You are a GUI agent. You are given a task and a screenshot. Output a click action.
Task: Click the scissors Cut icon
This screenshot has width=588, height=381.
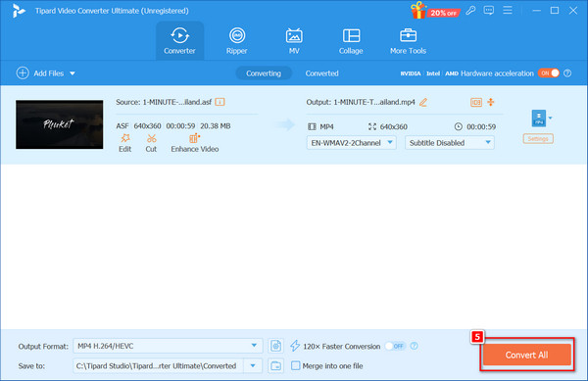click(151, 139)
